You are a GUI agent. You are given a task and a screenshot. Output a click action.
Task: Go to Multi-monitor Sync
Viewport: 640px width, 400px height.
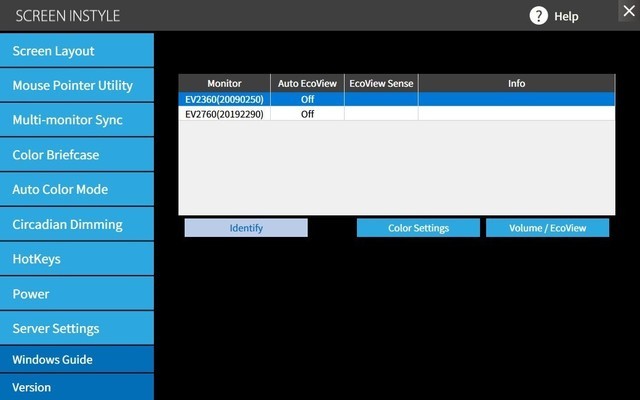77,120
